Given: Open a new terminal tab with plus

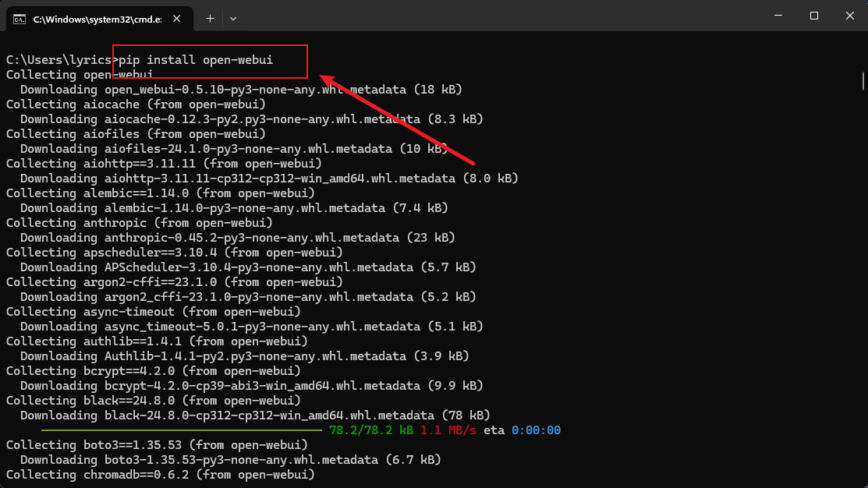Looking at the screenshot, I should (x=210, y=19).
